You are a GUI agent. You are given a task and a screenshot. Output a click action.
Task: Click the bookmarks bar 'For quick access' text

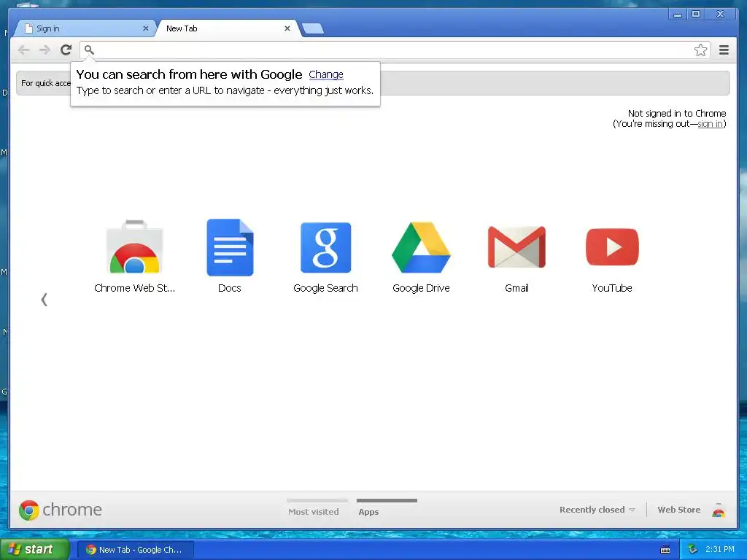pyautogui.click(x=46, y=83)
